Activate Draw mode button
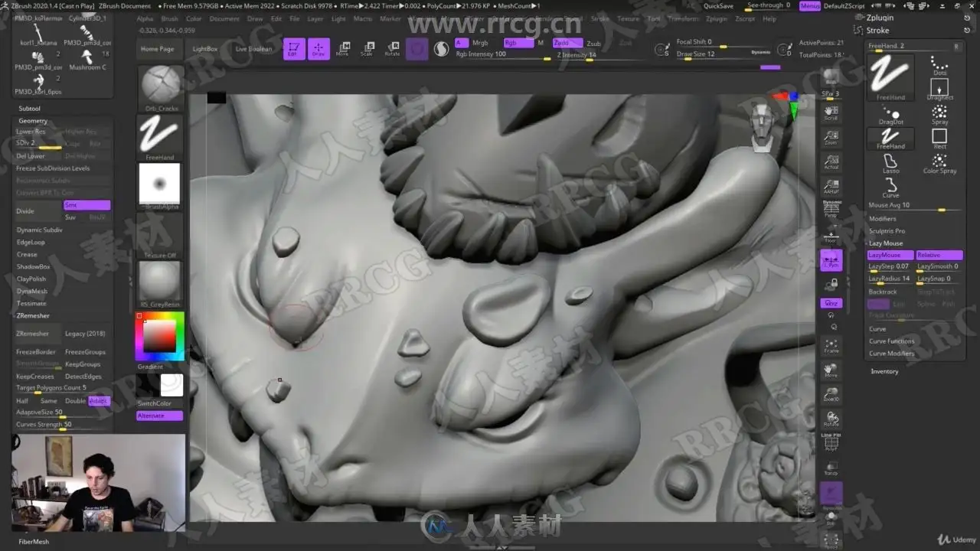 [318, 49]
